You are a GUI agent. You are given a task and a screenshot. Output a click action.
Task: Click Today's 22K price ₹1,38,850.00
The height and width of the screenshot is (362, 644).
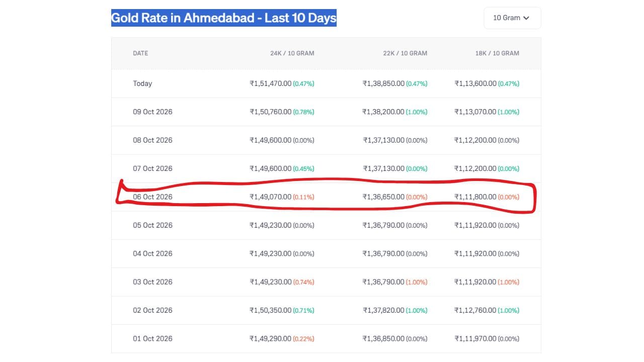(x=383, y=83)
